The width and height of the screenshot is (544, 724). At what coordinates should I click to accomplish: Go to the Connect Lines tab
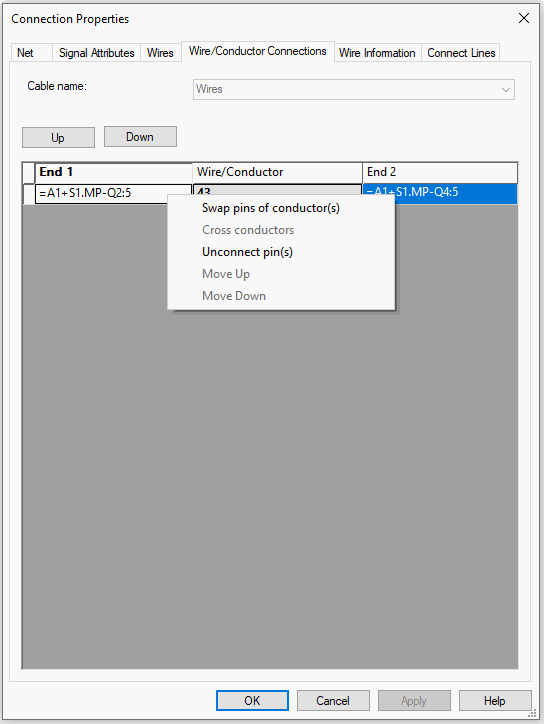coord(461,53)
